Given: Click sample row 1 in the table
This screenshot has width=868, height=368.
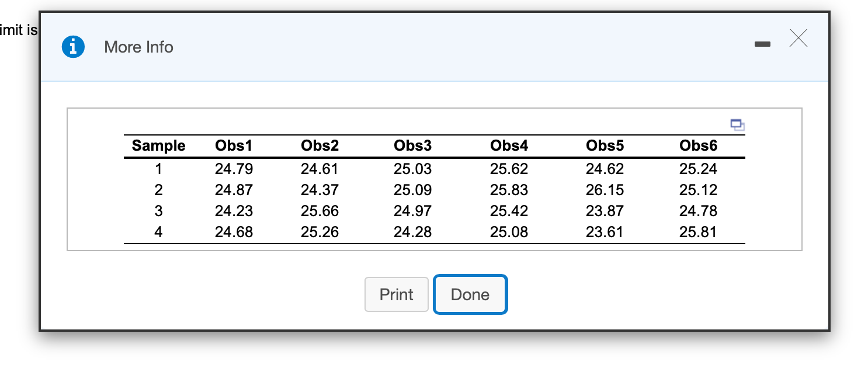Looking at the screenshot, I should point(158,169).
